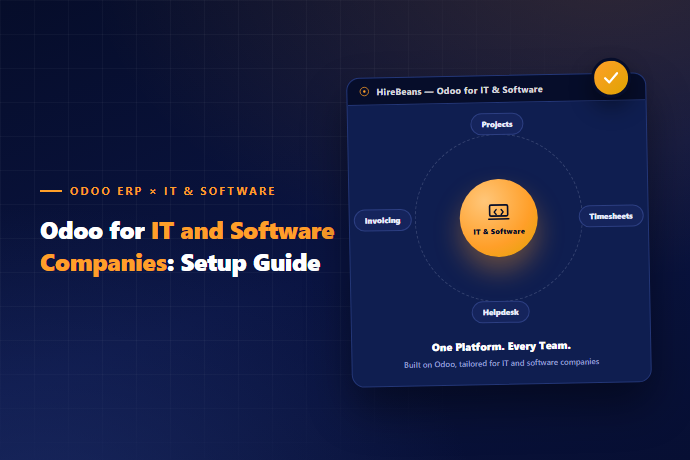Click "ODOO ERP × IT & SOFTWARE" tagline

pos(172,191)
